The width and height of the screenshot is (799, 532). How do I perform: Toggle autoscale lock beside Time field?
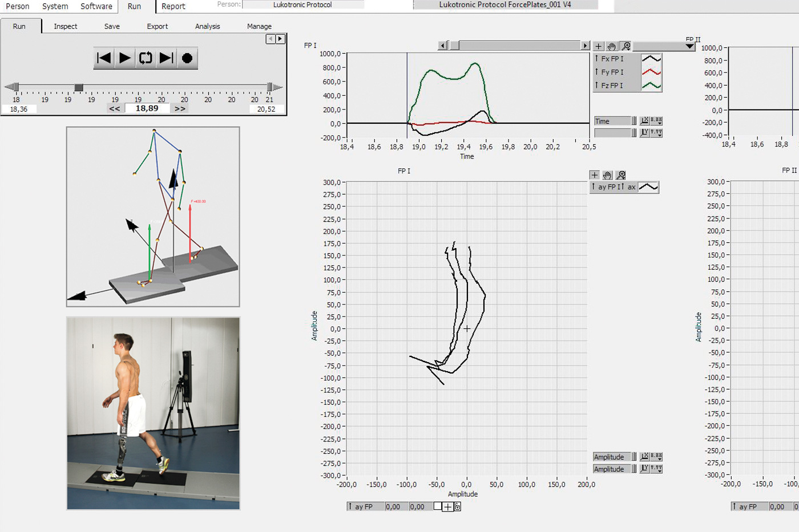634,121
